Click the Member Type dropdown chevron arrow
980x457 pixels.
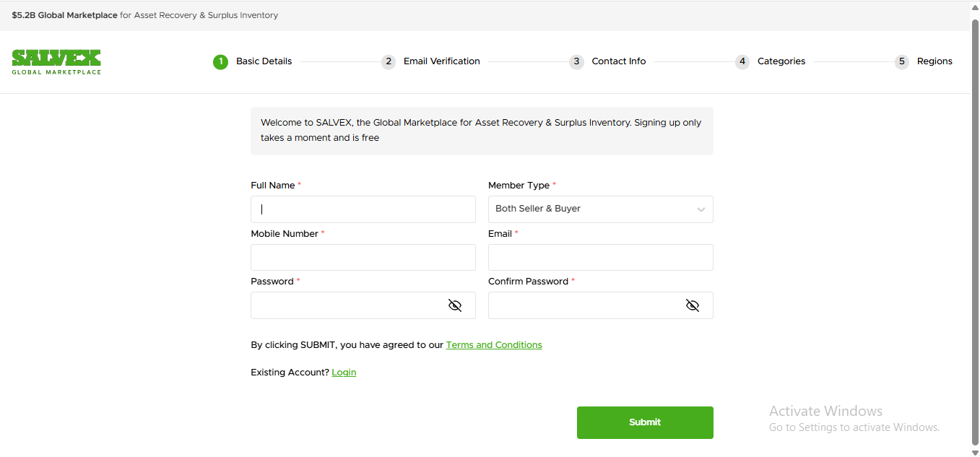[701, 210]
